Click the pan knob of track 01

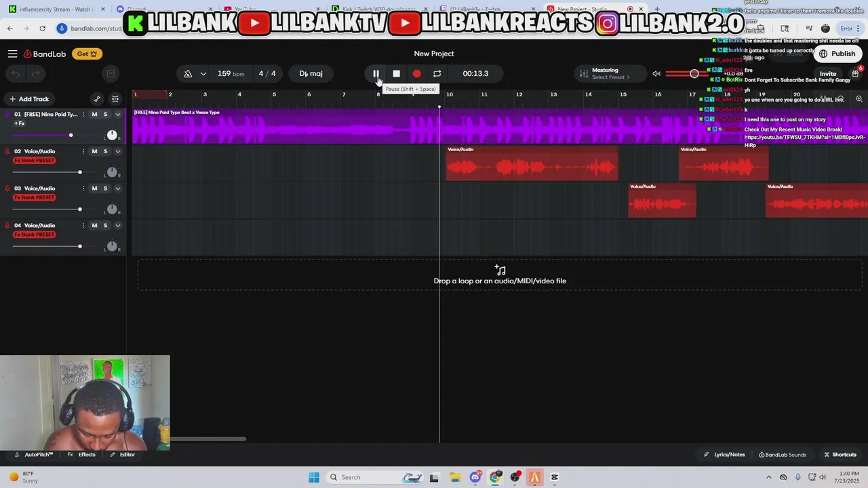point(112,135)
